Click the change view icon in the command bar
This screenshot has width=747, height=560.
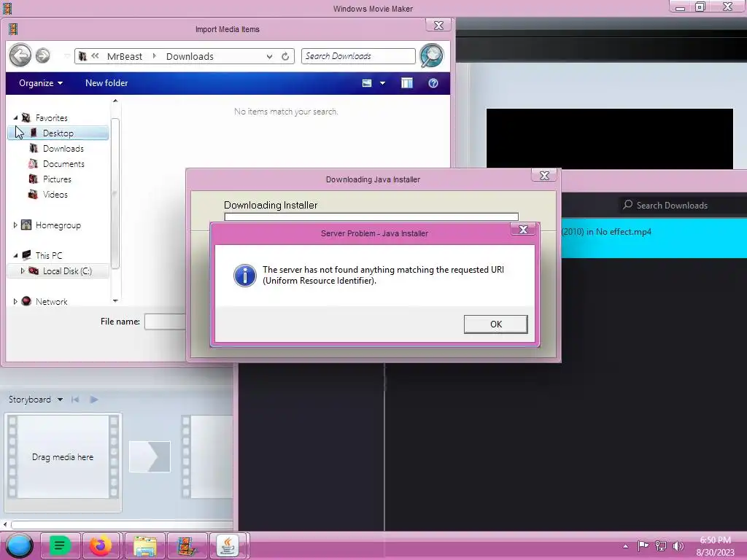pos(367,83)
